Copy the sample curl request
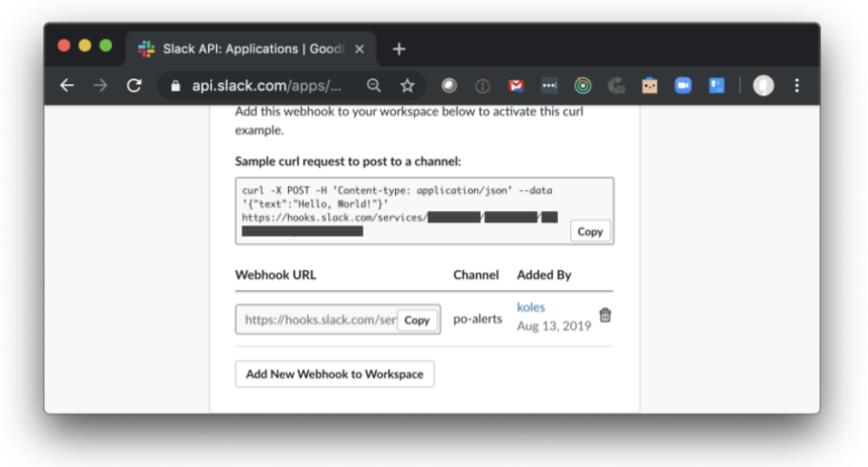This screenshot has width=868, height=467. pos(590,231)
